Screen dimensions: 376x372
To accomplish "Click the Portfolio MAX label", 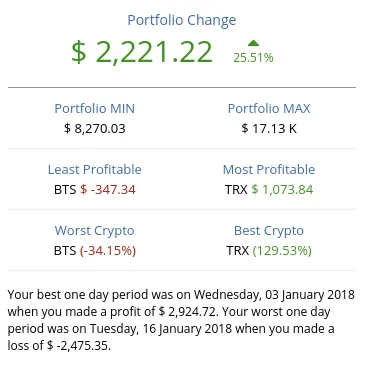I will (x=269, y=109).
